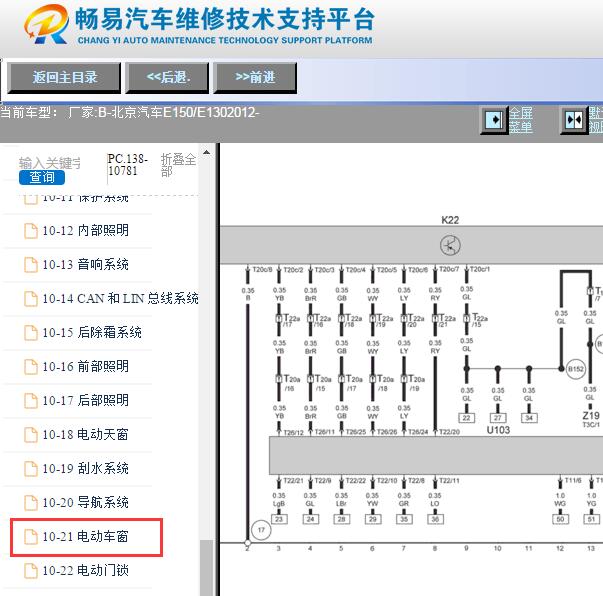This screenshot has height=596, width=603.
Task: Click document icon of 10-18 电动天窗
Action: [31, 435]
